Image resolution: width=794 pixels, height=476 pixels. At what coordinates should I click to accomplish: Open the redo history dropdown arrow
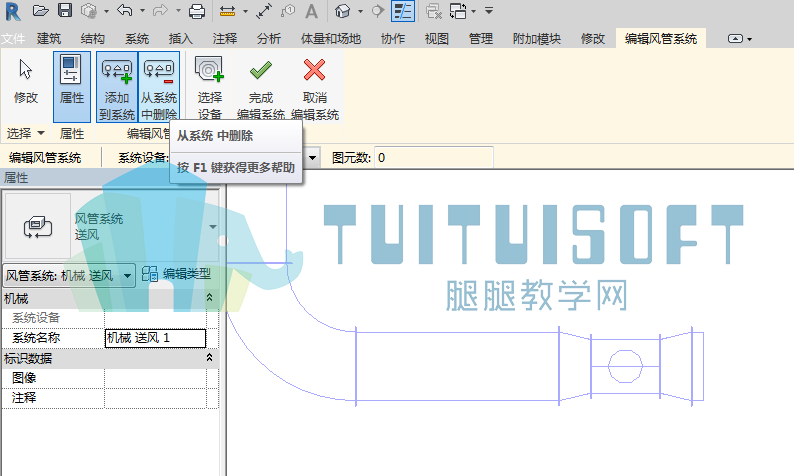pyautogui.click(x=178, y=11)
